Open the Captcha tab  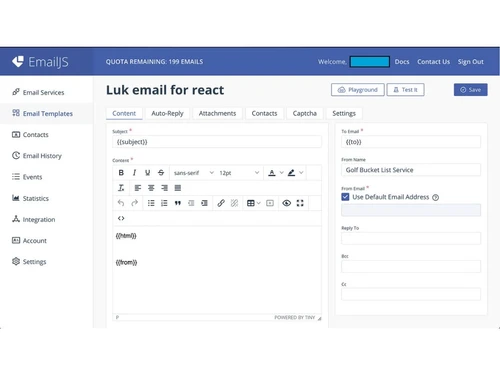305,113
